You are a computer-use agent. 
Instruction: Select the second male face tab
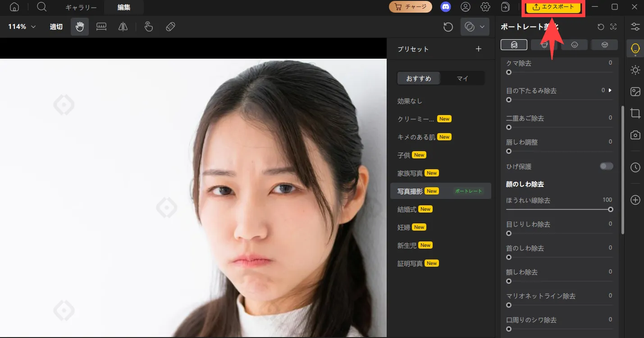pos(544,44)
